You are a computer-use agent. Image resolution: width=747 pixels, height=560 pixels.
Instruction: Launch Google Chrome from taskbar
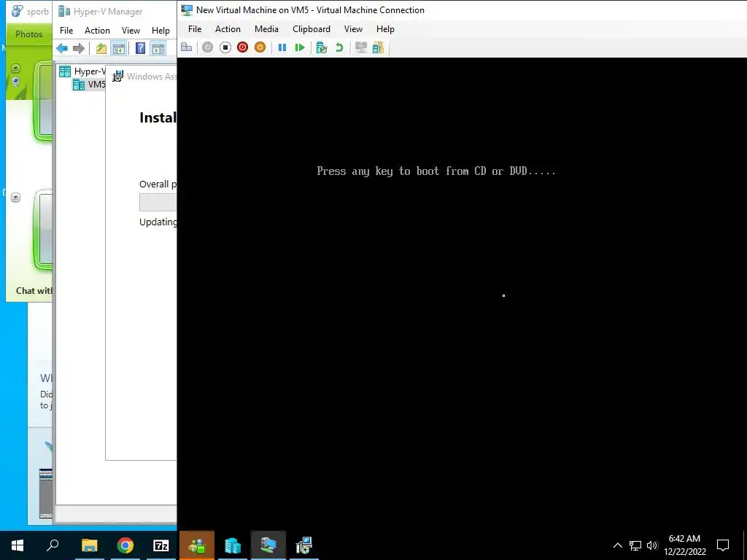[x=125, y=545]
